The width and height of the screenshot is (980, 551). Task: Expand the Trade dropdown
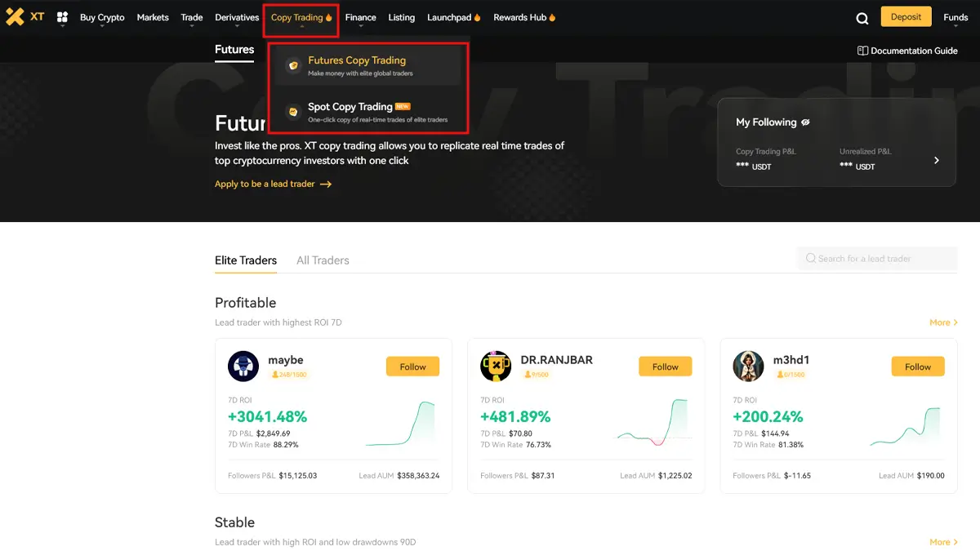click(x=192, y=17)
